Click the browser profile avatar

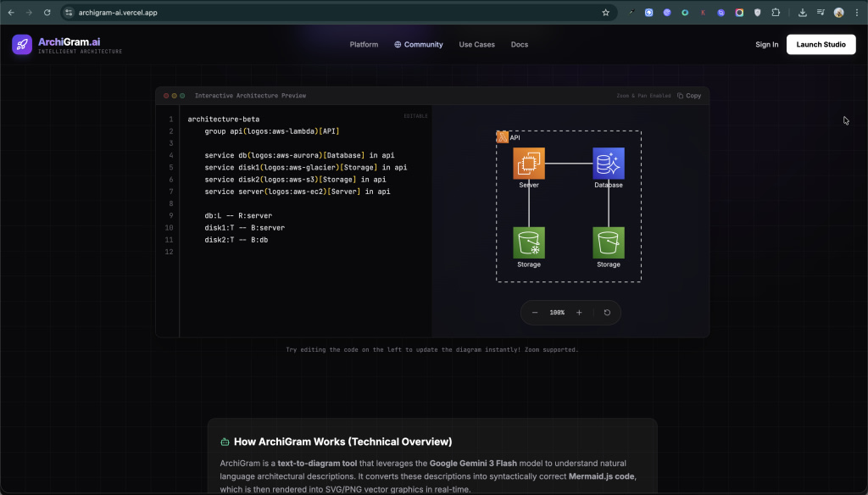pyautogui.click(x=838, y=12)
